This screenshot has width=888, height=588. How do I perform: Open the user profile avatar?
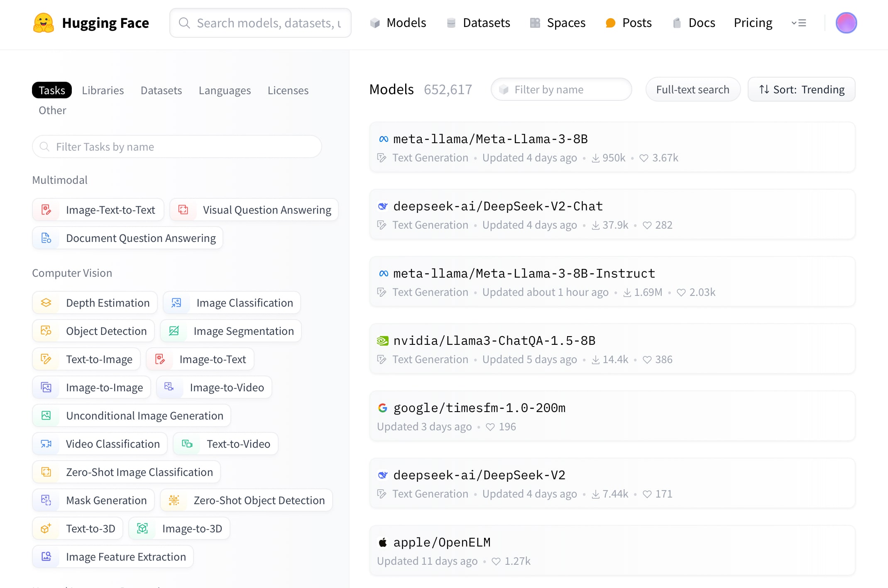tap(846, 23)
